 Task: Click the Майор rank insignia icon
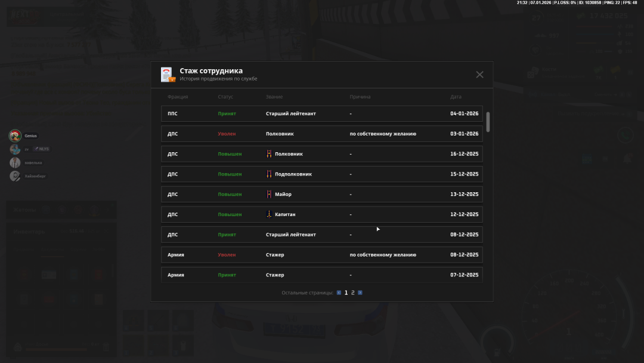click(x=269, y=194)
